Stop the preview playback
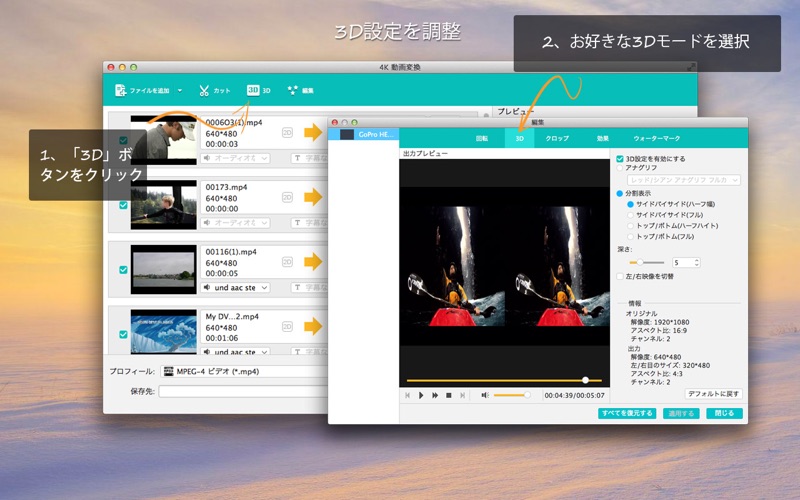This screenshot has width=800, height=500. coord(448,395)
